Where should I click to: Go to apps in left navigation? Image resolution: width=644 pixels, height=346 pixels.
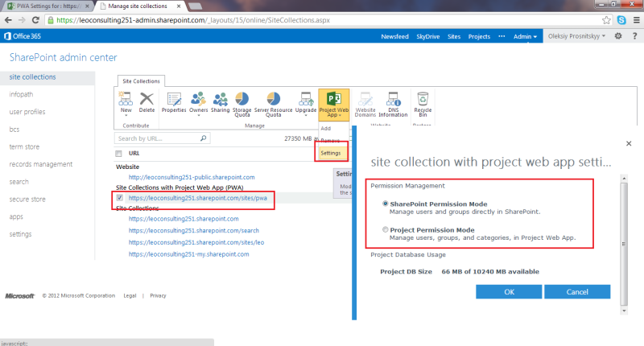click(x=16, y=216)
